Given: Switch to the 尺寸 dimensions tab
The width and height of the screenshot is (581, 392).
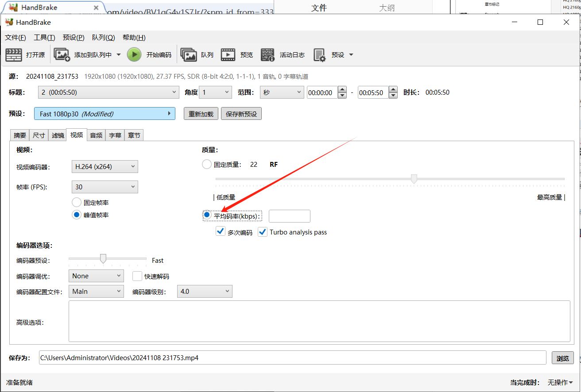Looking at the screenshot, I should [39, 135].
